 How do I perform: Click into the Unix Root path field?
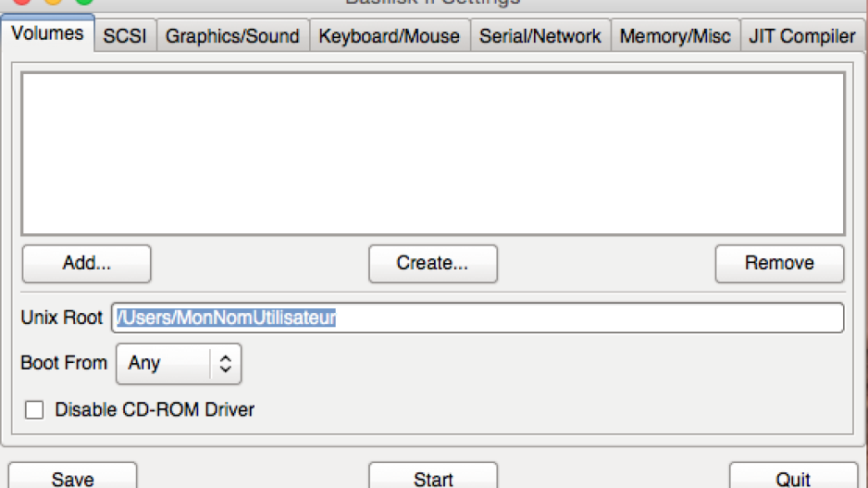click(x=477, y=318)
